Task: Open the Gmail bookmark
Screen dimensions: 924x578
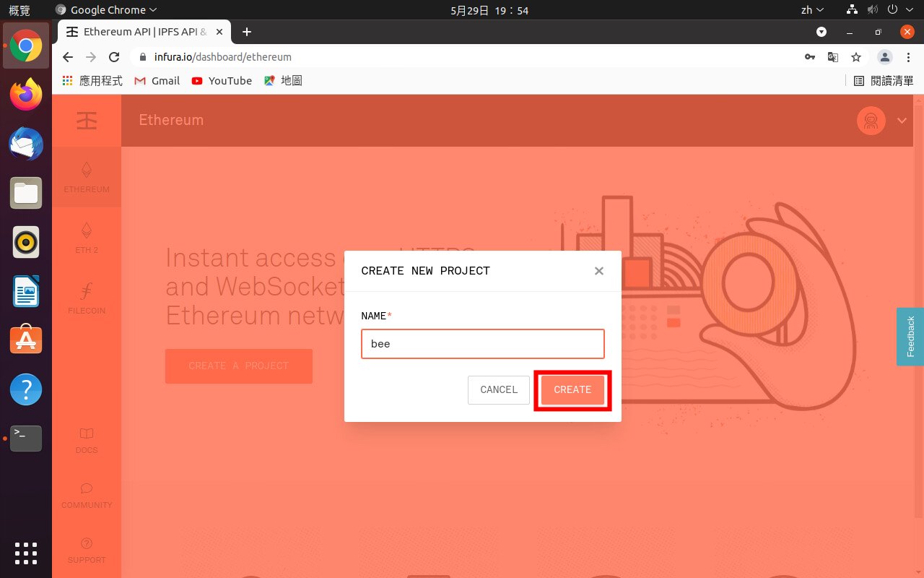Action: (x=157, y=81)
